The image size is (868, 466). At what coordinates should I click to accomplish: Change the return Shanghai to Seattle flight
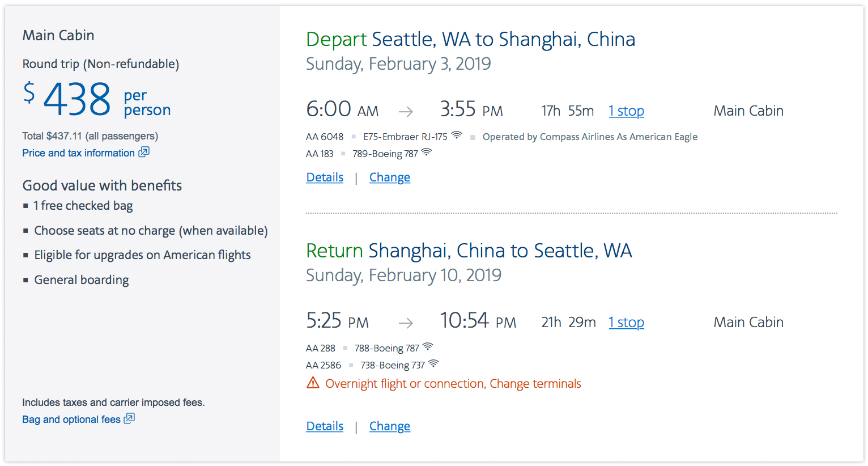pos(390,426)
